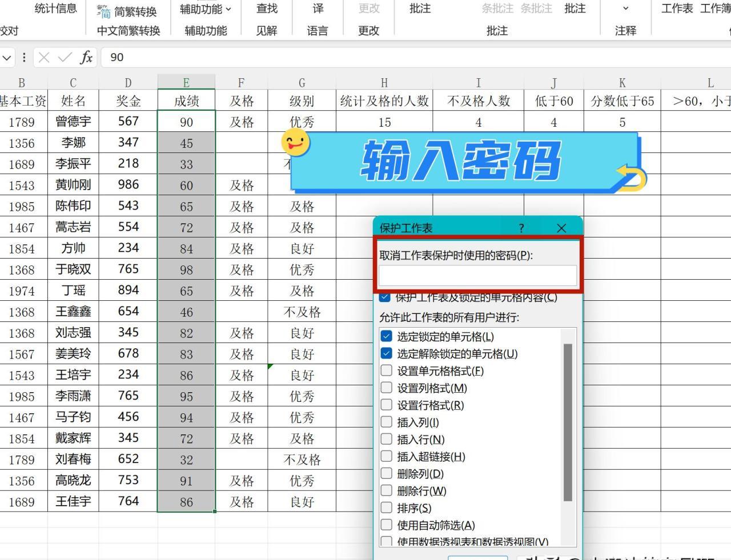The height and width of the screenshot is (560, 731).
Task: Select the cell with name 王鑫鑫
Action: pyautogui.click(x=73, y=312)
